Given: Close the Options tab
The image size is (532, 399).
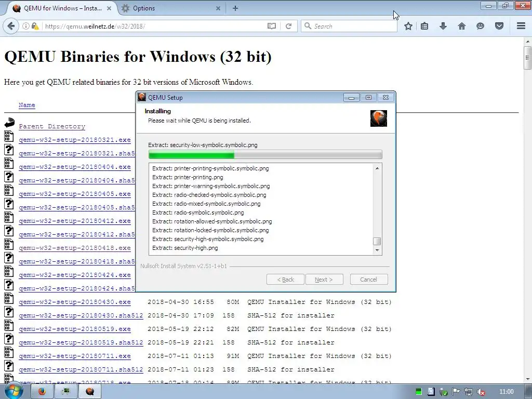Looking at the screenshot, I should pyautogui.click(x=218, y=8).
